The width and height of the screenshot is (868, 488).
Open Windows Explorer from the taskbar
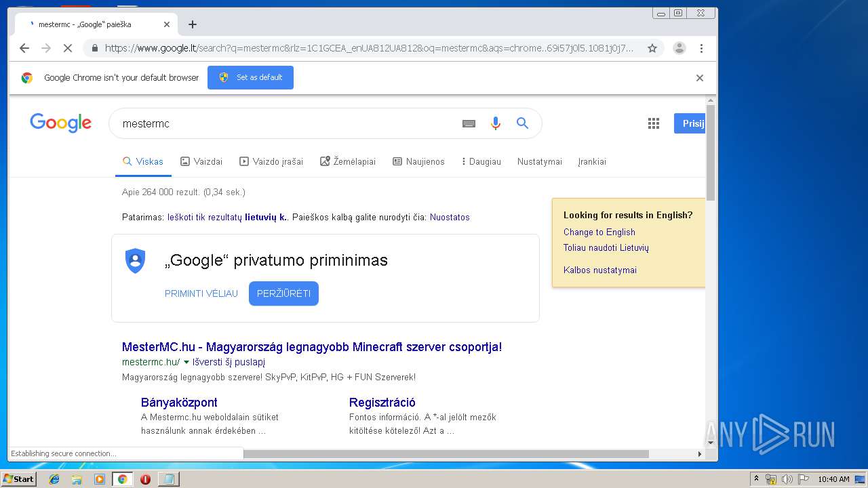pos(77,479)
